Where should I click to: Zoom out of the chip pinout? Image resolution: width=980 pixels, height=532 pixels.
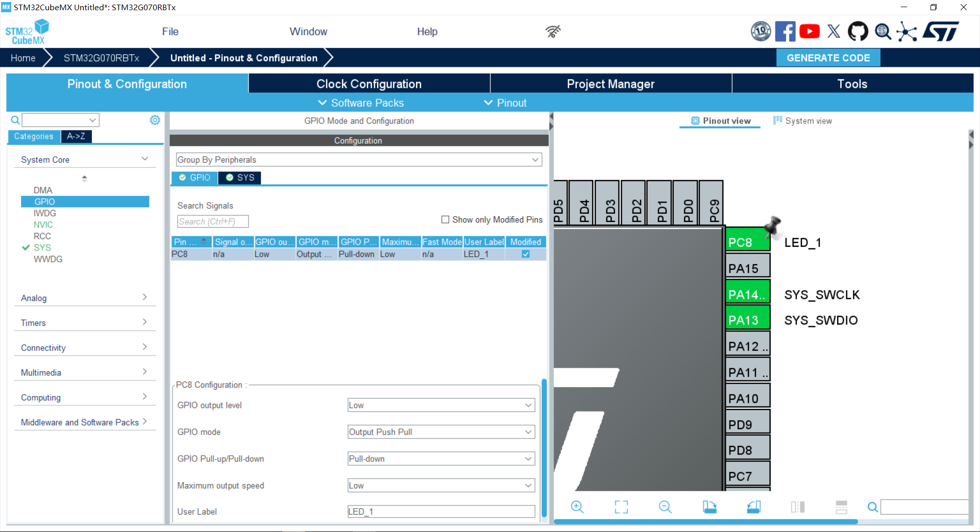pyautogui.click(x=665, y=506)
